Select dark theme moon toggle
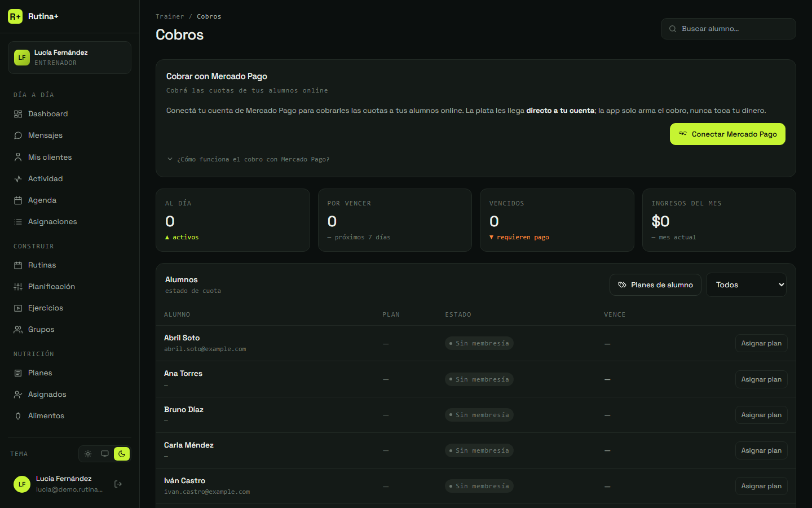Image resolution: width=812 pixels, height=508 pixels. click(x=122, y=454)
